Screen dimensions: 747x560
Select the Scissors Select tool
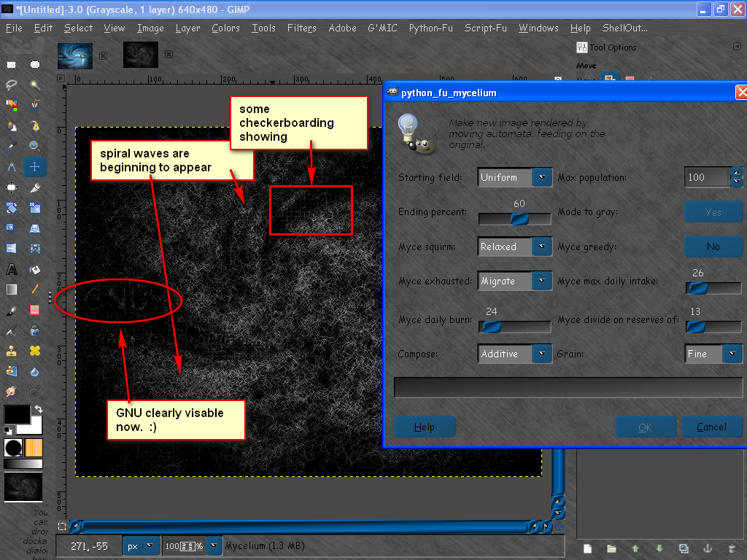coord(35,105)
